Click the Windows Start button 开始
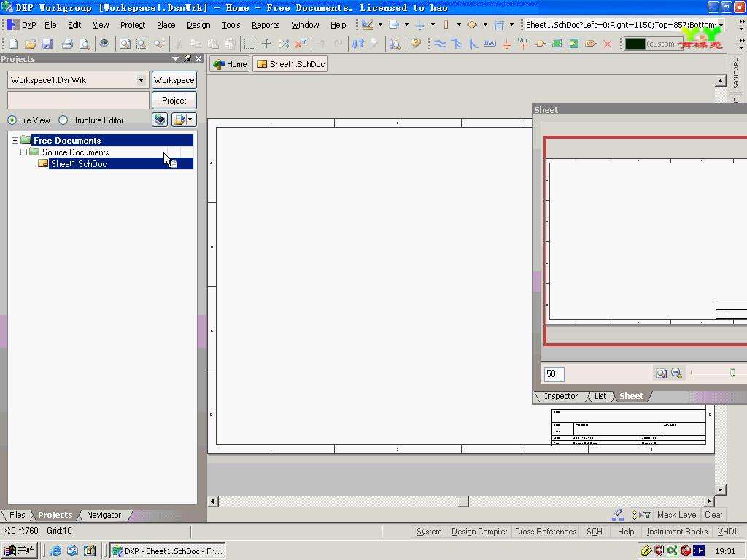 pos(20,551)
